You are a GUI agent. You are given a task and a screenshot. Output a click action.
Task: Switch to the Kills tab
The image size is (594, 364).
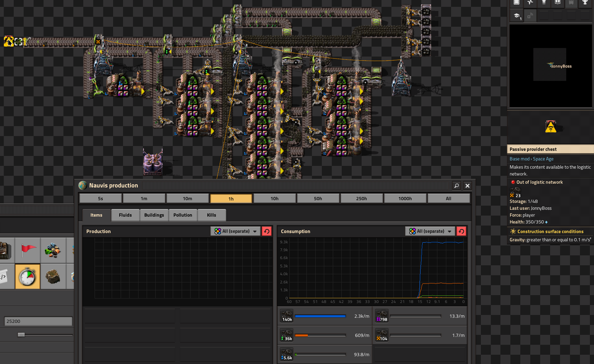pos(212,215)
